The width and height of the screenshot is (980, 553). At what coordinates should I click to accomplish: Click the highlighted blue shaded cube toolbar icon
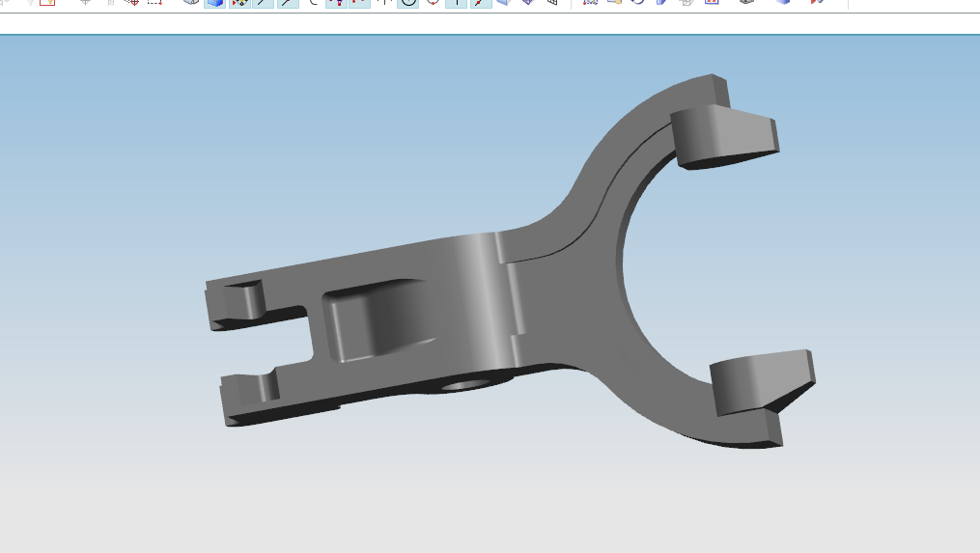tap(215, 3)
